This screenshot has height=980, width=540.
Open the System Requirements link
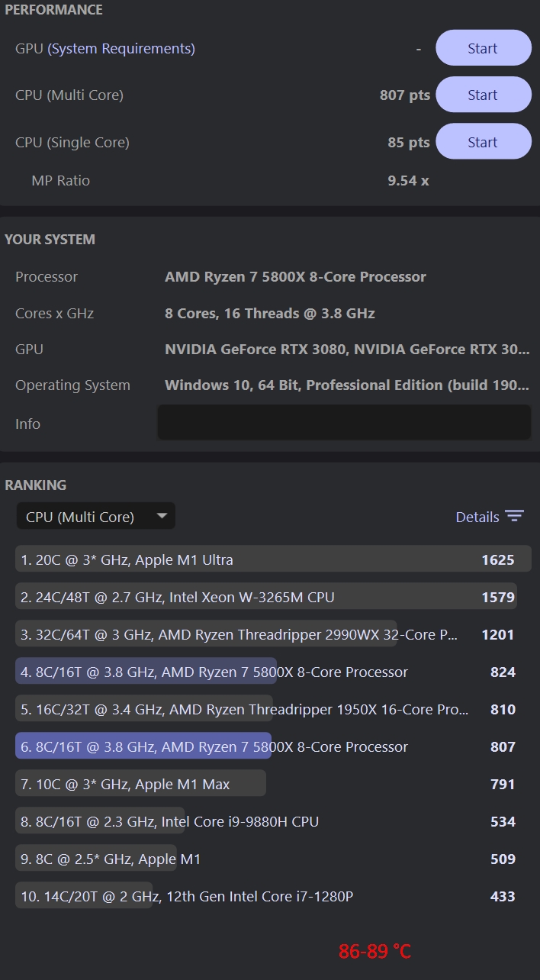pyautogui.click(x=121, y=49)
